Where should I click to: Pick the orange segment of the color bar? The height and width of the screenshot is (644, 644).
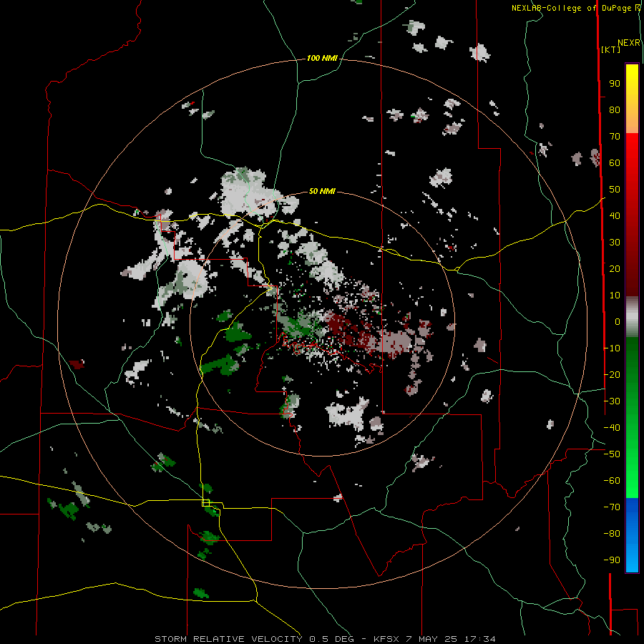click(x=632, y=121)
